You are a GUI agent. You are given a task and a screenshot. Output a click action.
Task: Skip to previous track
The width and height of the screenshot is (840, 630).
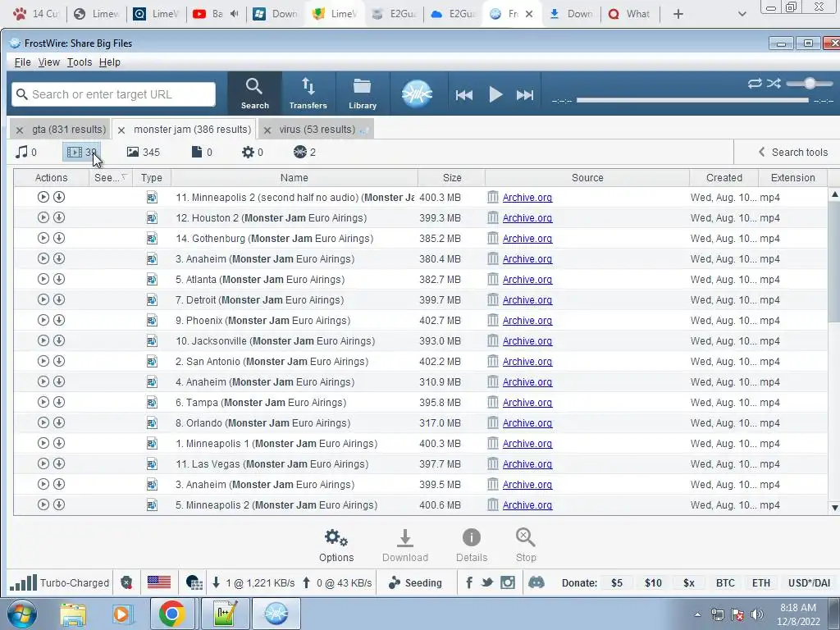[x=464, y=95]
